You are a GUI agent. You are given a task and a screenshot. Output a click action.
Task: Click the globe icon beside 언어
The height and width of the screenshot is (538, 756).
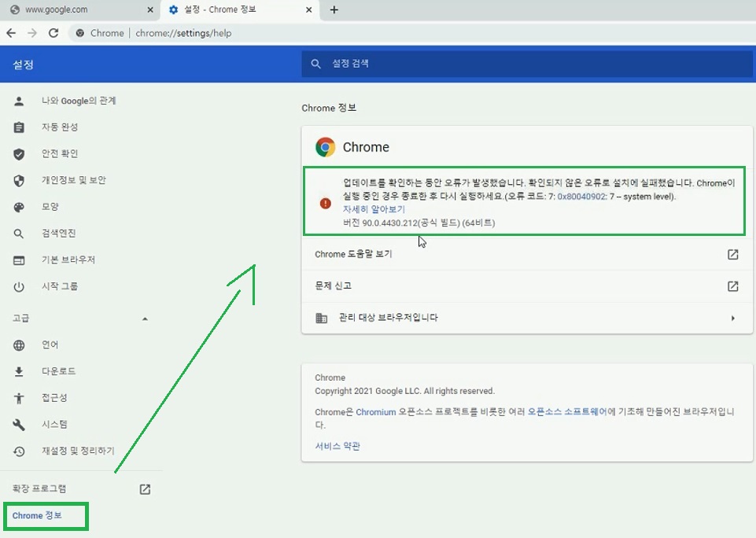[x=19, y=345]
